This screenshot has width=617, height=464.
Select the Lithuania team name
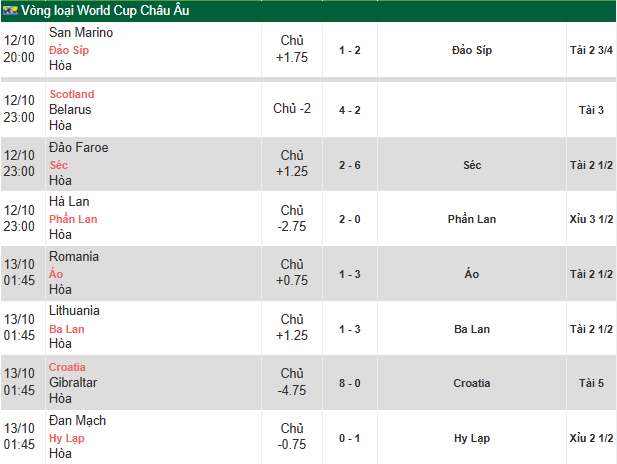click(75, 310)
